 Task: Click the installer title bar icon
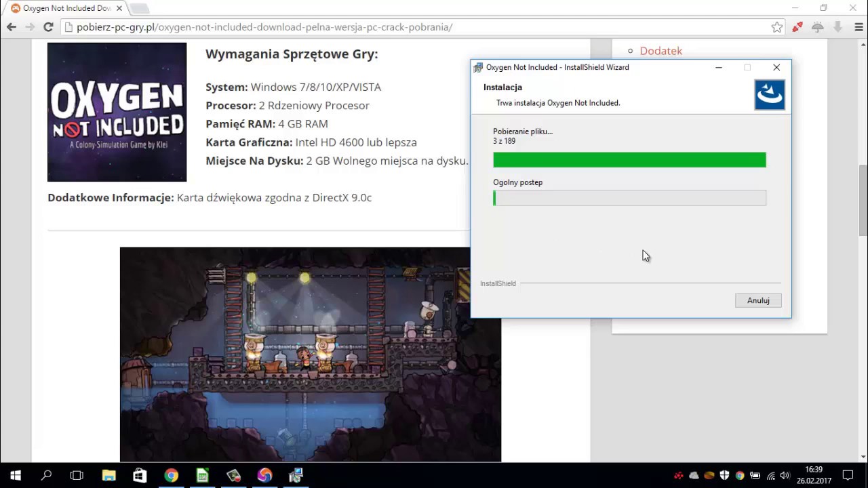coord(478,67)
